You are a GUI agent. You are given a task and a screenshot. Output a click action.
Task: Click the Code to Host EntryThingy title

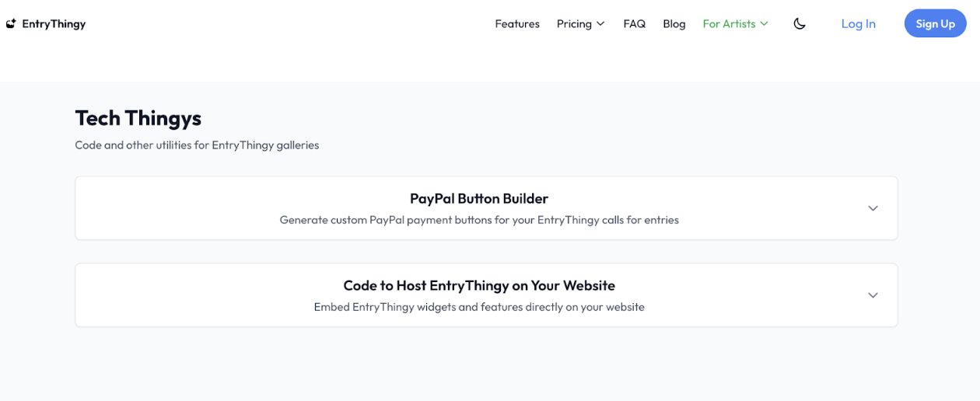(x=479, y=285)
